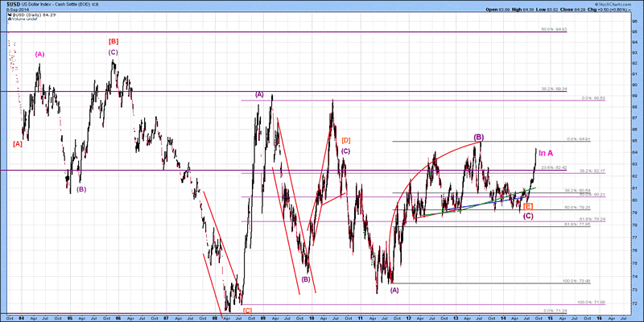Viewport: 644px width, 322px height.
Task: Select the red [A] wave label
Action: pos(18,144)
